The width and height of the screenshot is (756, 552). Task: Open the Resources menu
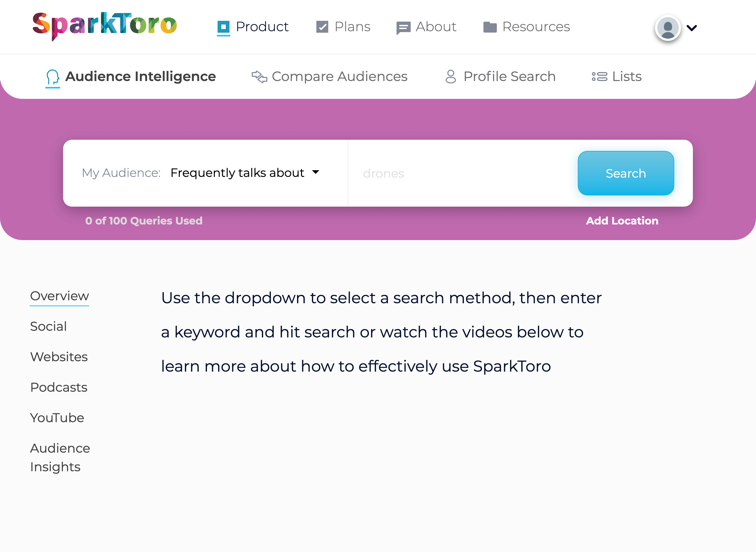click(526, 27)
